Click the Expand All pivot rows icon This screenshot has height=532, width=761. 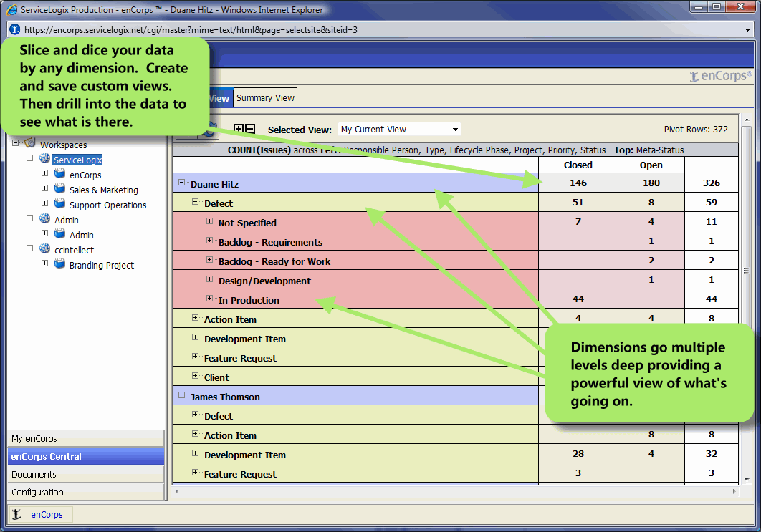click(239, 128)
